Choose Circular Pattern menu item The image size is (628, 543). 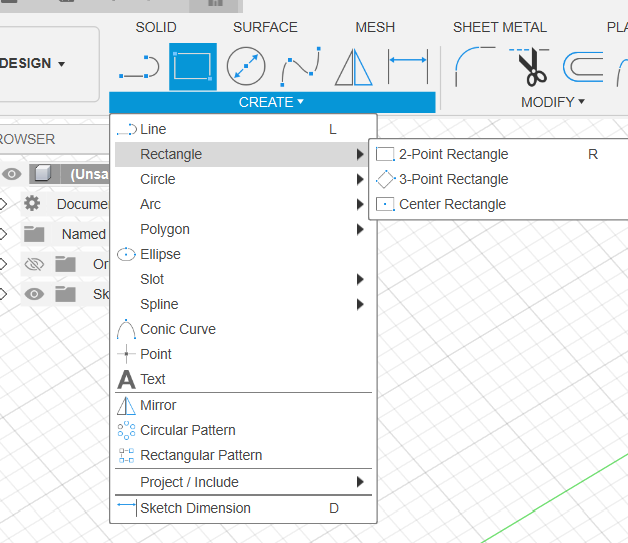[x=244, y=430]
